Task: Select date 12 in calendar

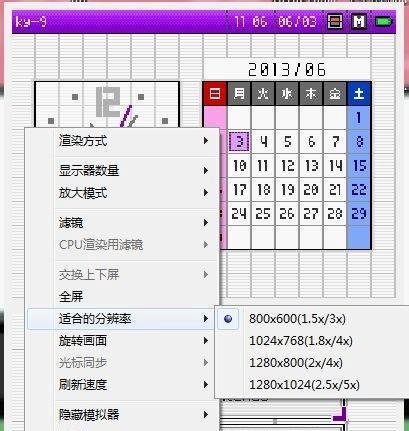Action: coord(287,166)
